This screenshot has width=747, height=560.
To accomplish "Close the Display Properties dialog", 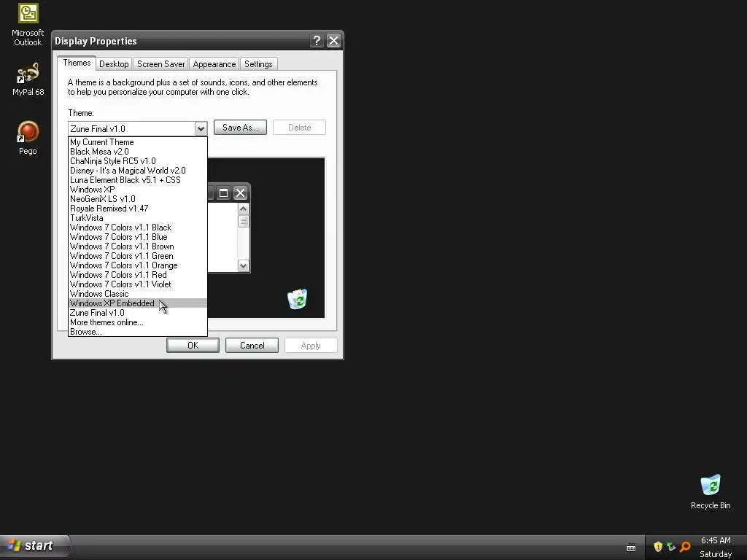I will click(x=333, y=41).
